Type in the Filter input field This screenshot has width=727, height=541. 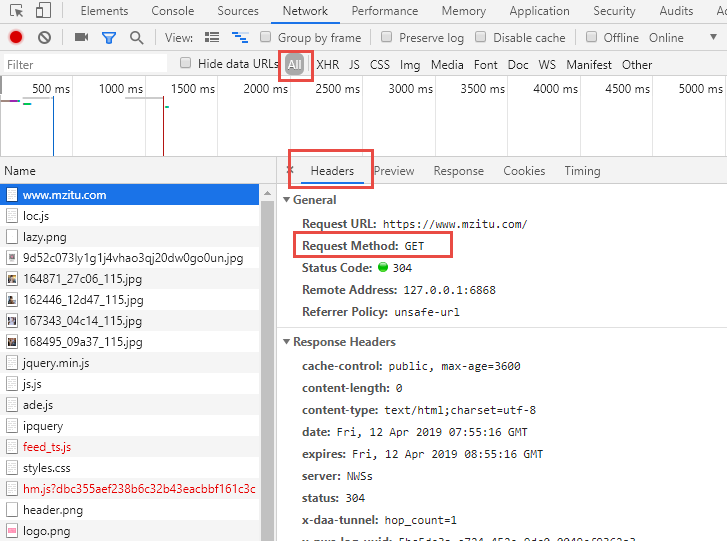[x=85, y=65]
